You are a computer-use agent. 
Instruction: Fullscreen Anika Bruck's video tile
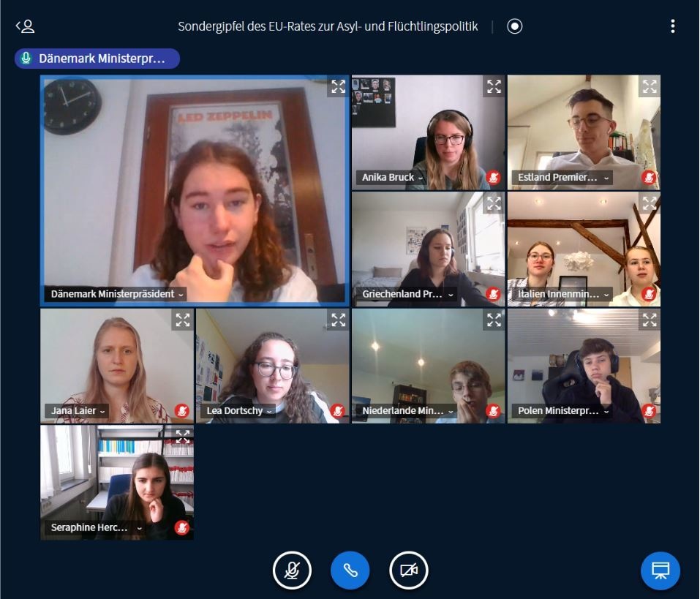[x=494, y=86]
